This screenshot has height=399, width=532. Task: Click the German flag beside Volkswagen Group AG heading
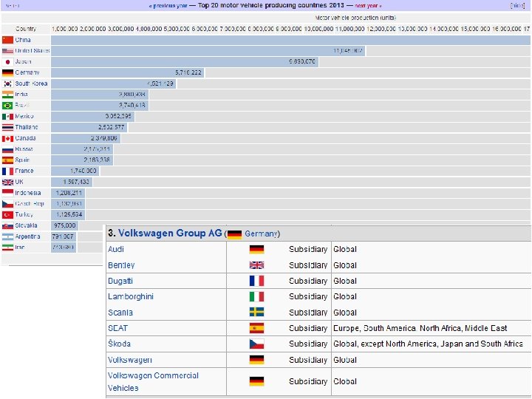[234, 234]
